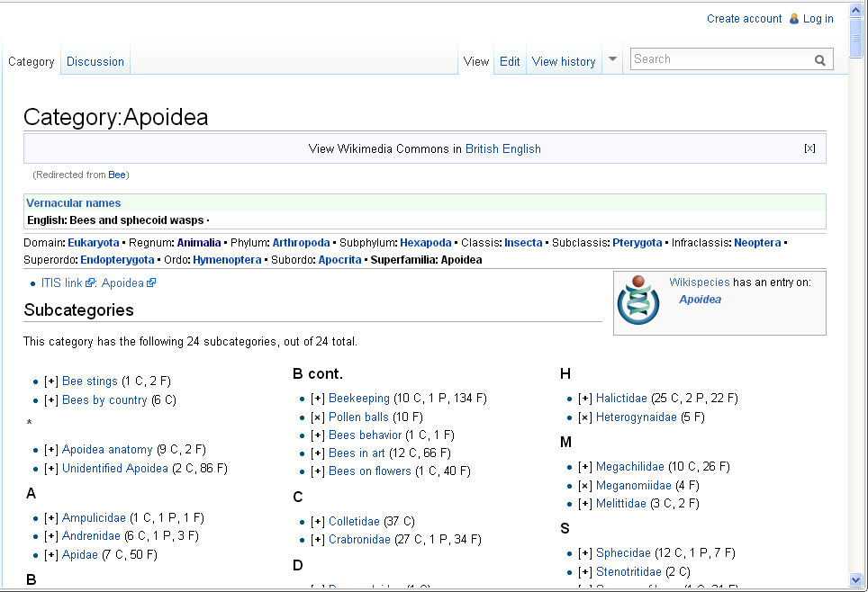Click the magnifying glass search icon
The height and width of the screenshot is (592, 868).
[820, 60]
